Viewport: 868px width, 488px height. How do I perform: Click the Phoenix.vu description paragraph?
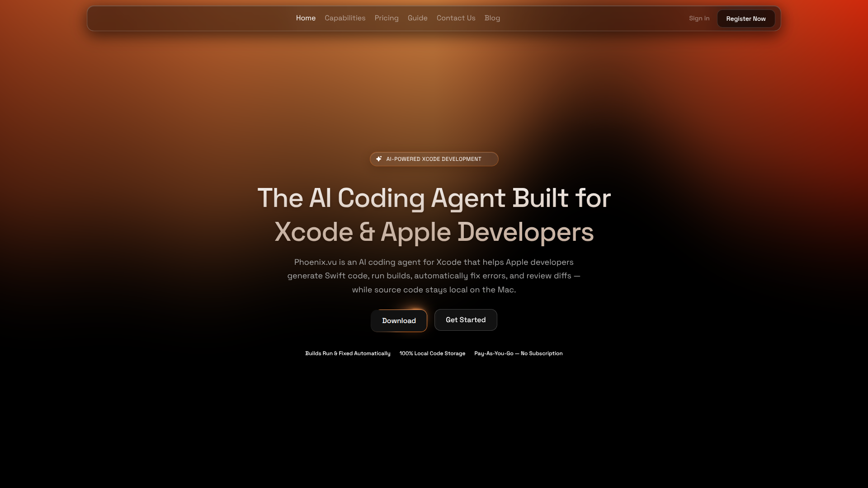tap(434, 276)
